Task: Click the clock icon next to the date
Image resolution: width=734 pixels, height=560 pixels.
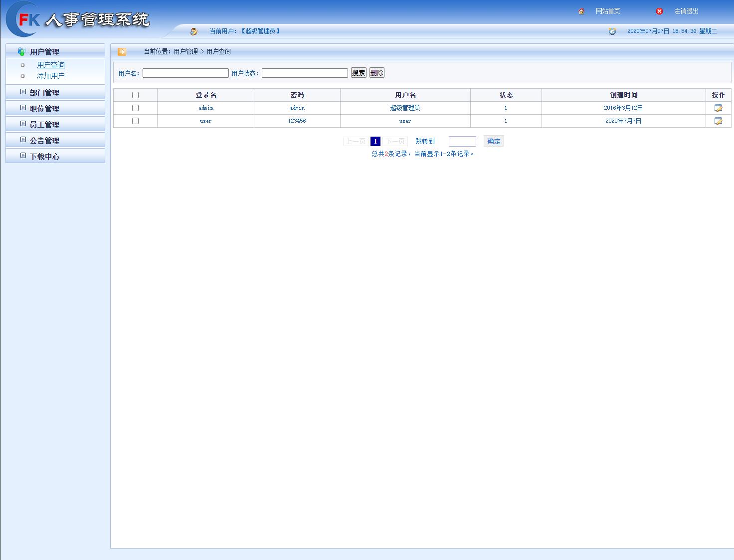Action: [612, 30]
